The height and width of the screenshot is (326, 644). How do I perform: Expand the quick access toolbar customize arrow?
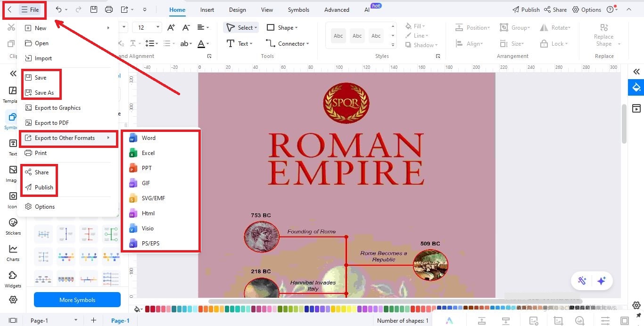(x=144, y=9)
